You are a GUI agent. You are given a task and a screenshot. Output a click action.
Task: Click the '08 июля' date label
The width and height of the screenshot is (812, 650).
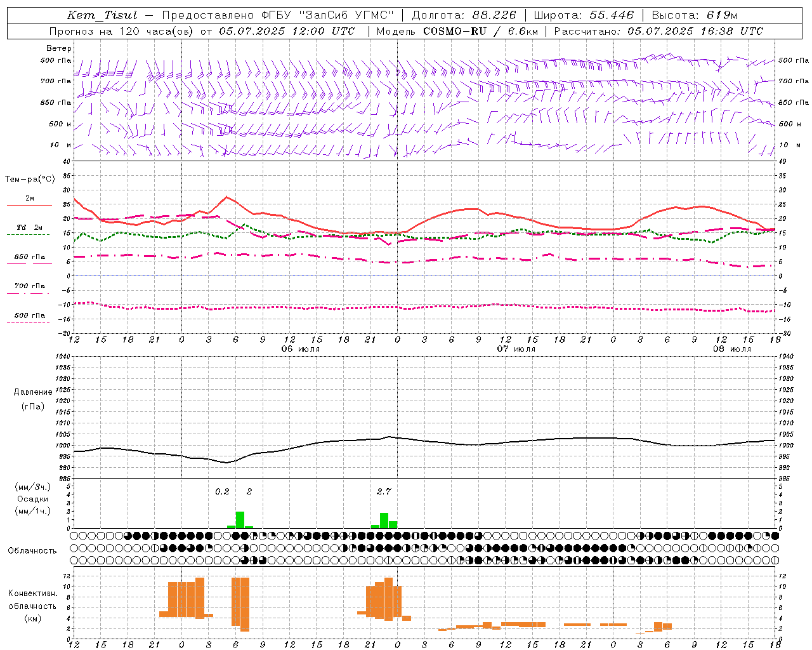tap(731, 349)
